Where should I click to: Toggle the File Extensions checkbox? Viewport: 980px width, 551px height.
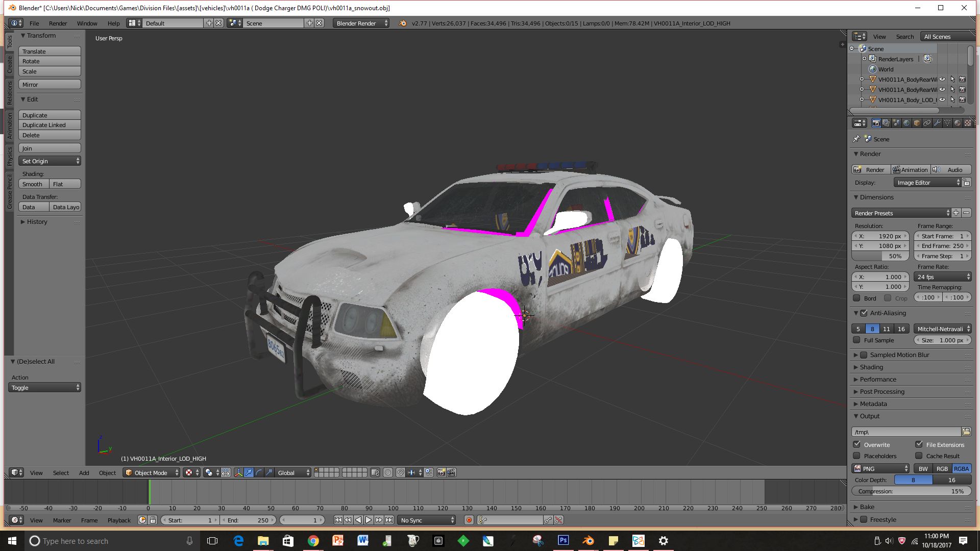tap(919, 444)
